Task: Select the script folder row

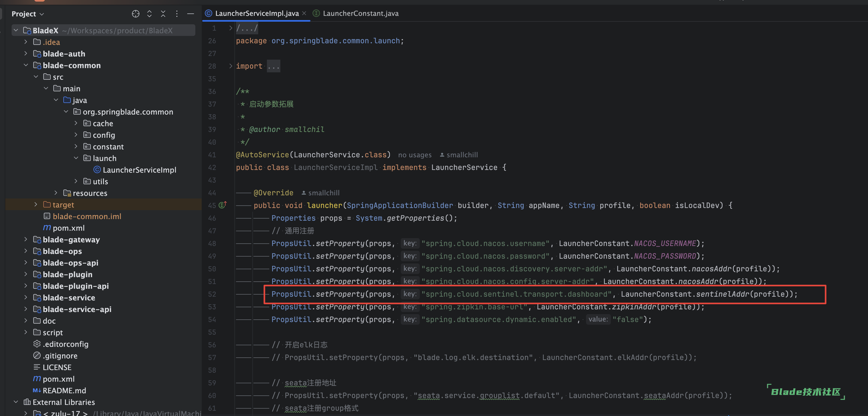Action: click(103, 333)
